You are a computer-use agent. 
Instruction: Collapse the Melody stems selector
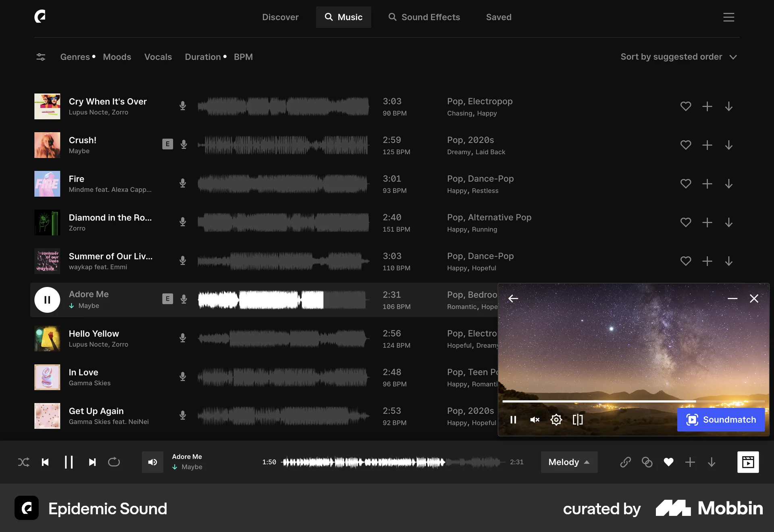click(569, 462)
